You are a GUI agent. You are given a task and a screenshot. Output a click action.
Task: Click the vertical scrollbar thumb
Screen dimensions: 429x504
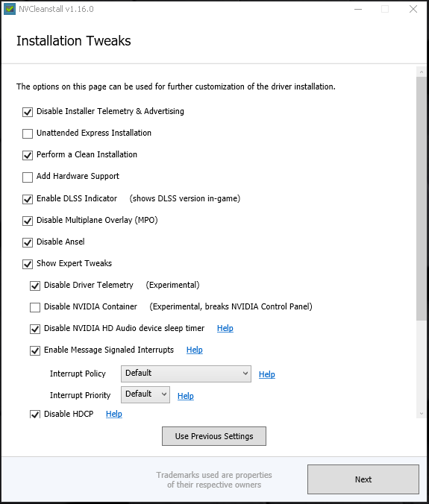(422, 198)
